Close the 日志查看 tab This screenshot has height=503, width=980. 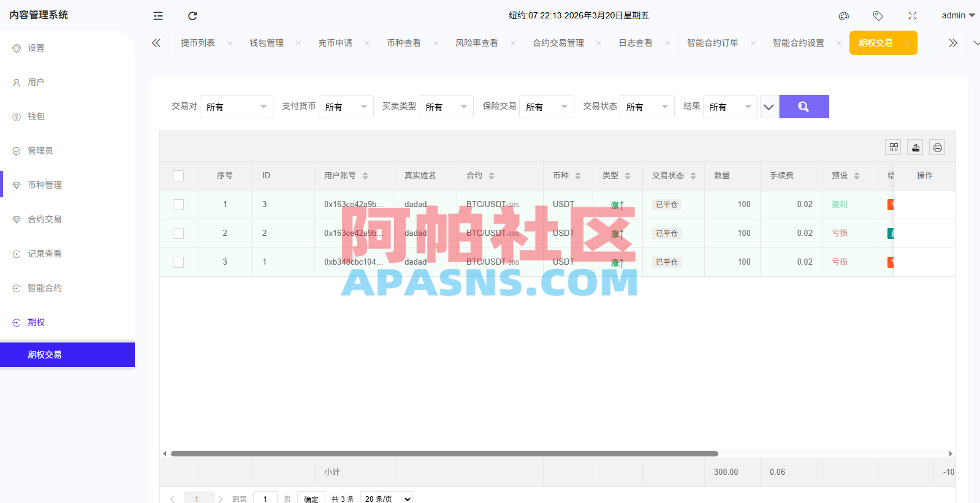pyautogui.click(x=667, y=43)
